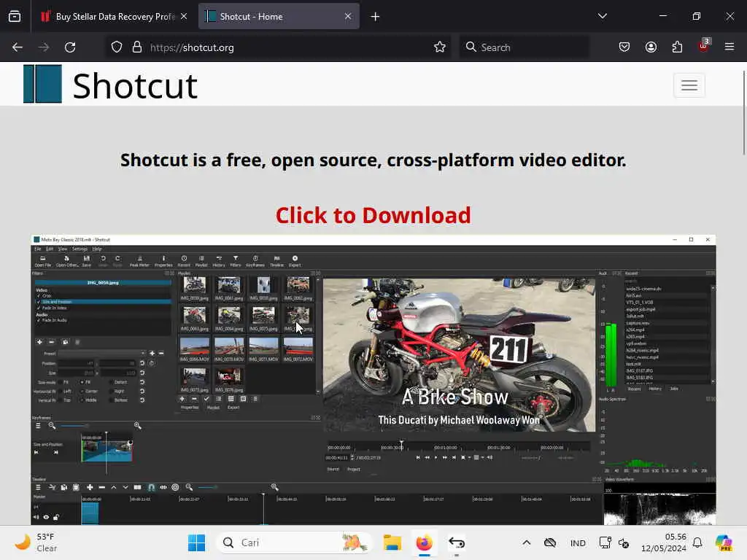Click the Shotcut site title

pos(135,86)
